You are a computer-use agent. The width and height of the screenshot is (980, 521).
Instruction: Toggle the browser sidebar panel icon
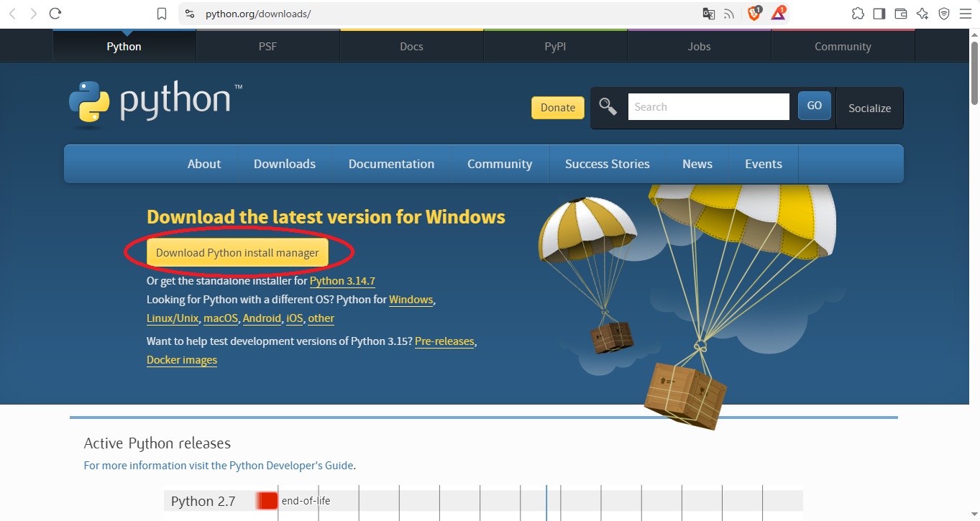[879, 14]
